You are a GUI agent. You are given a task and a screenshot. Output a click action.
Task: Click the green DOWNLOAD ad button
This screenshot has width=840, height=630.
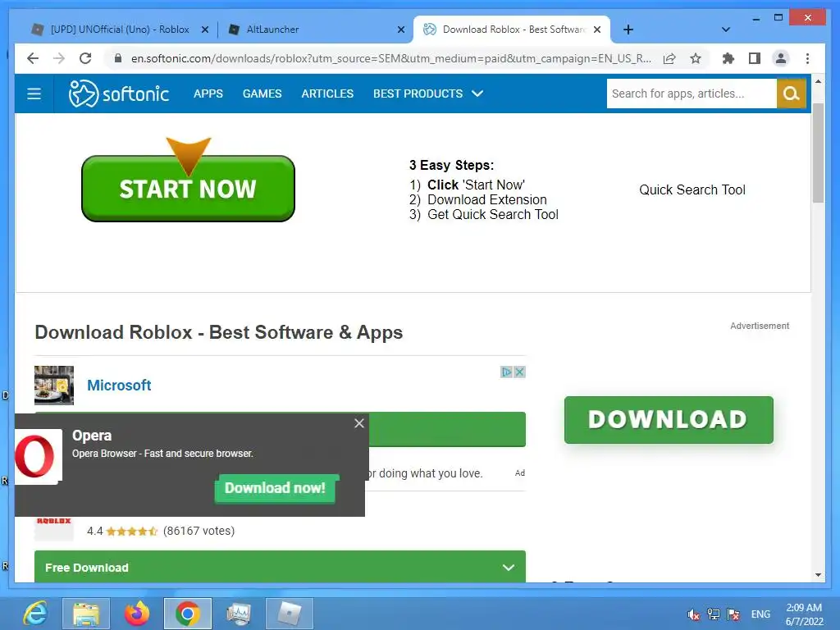tap(669, 419)
